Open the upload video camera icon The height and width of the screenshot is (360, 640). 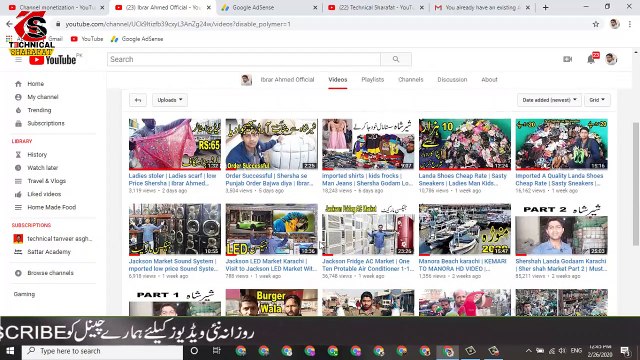567,59
